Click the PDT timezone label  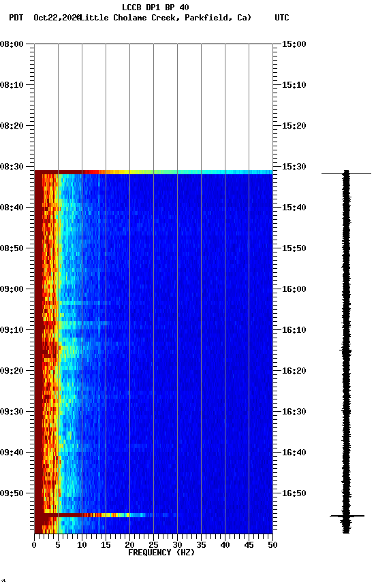(x=16, y=18)
